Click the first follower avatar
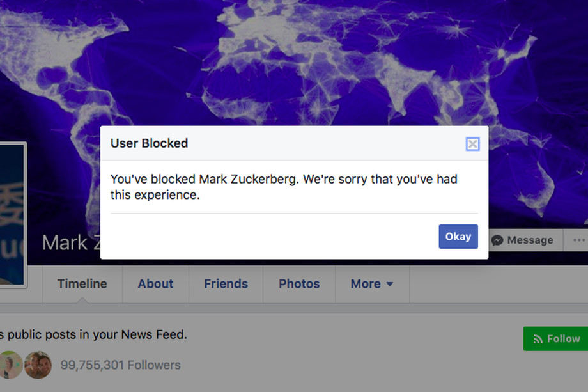 click(x=10, y=365)
